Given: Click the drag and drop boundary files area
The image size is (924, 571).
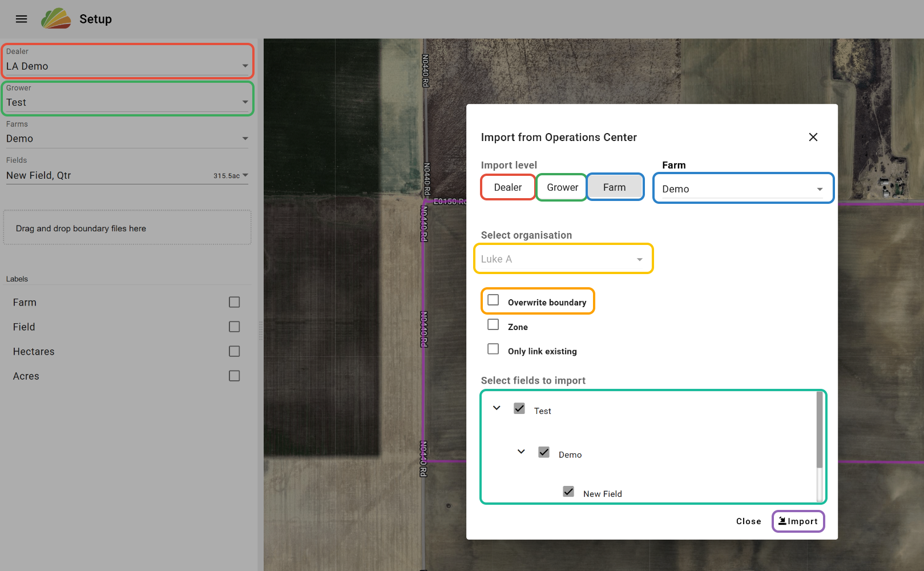Looking at the screenshot, I should (x=127, y=228).
